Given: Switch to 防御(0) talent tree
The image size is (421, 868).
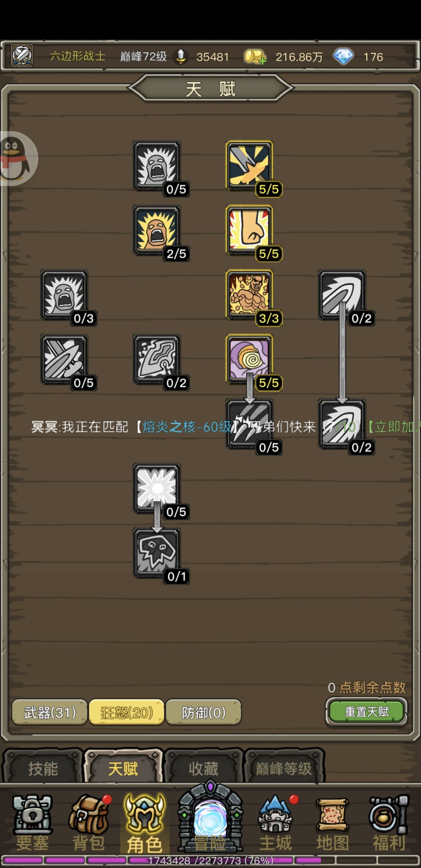Looking at the screenshot, I should (203, 712).
